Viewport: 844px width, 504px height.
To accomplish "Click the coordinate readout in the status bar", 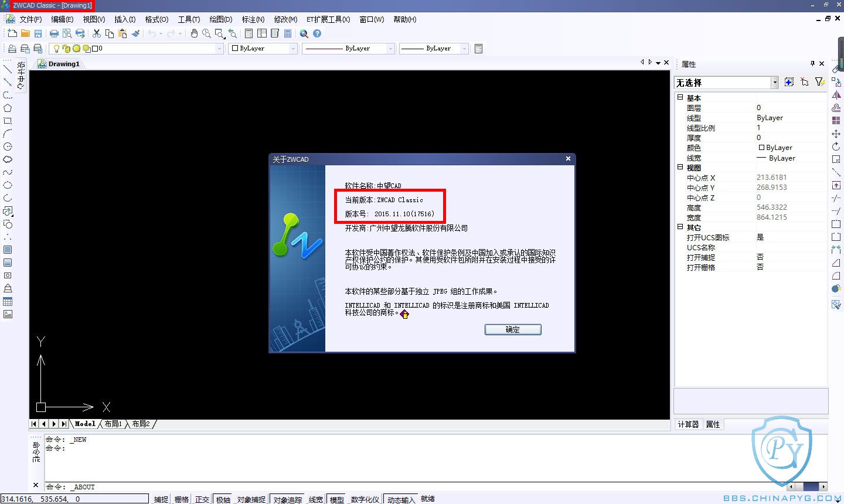I will tap(74, 499).
